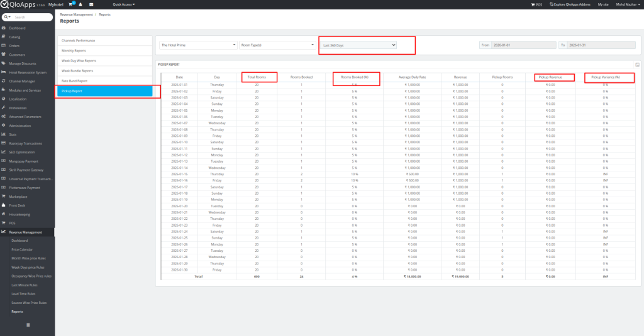
Task: Collapse the sidebar using bottom menu icon
Action: [27, 324]
